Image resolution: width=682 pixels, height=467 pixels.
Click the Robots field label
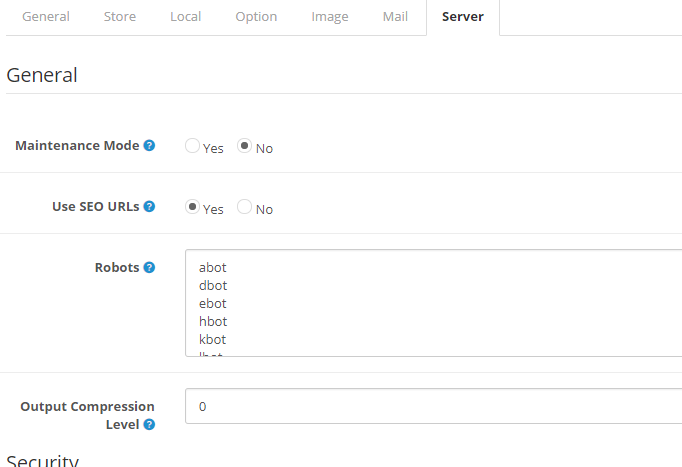117,267
